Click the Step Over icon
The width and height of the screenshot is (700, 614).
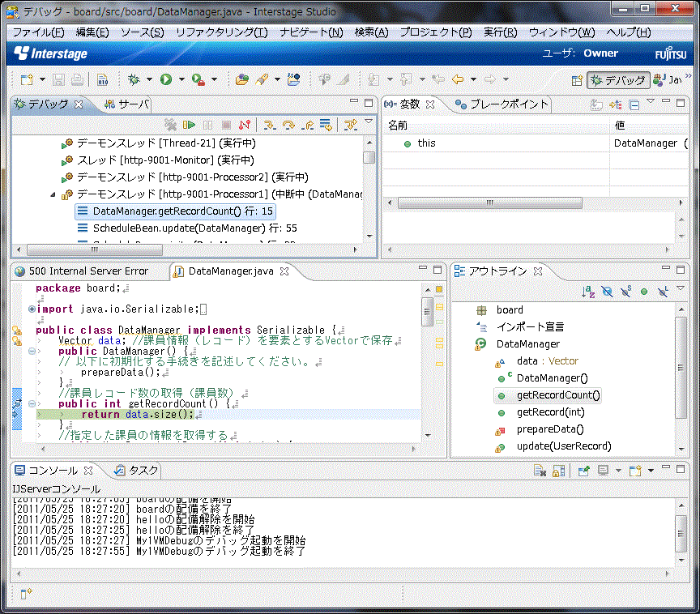point(288,125)
